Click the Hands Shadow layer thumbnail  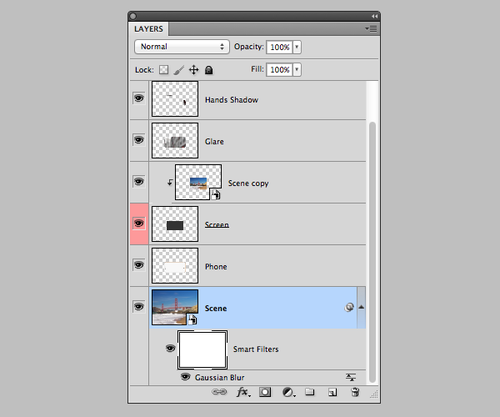tap(175, 99)
